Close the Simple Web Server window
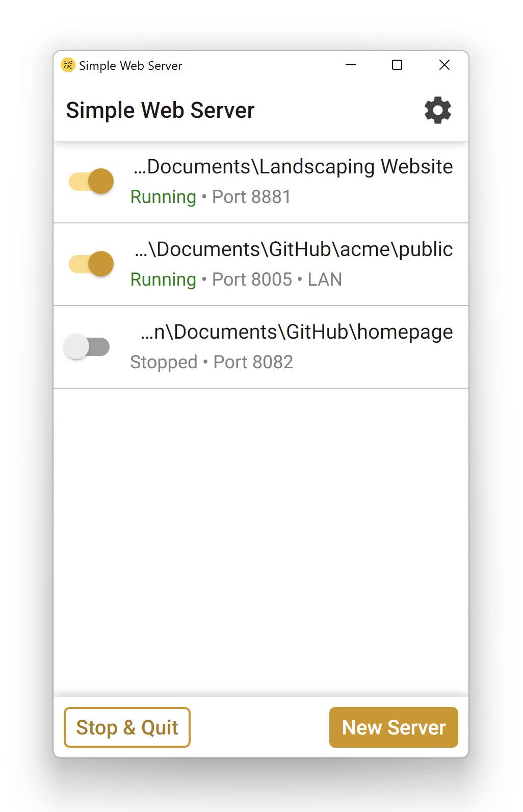The width and height of the screenshot is (523, 812). (444, 65)
